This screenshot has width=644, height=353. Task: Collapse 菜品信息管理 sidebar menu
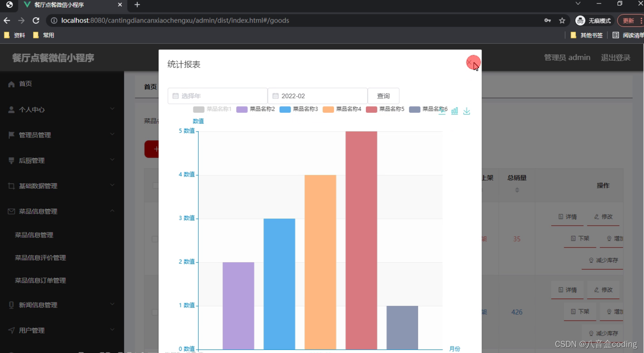click(62, 211)
